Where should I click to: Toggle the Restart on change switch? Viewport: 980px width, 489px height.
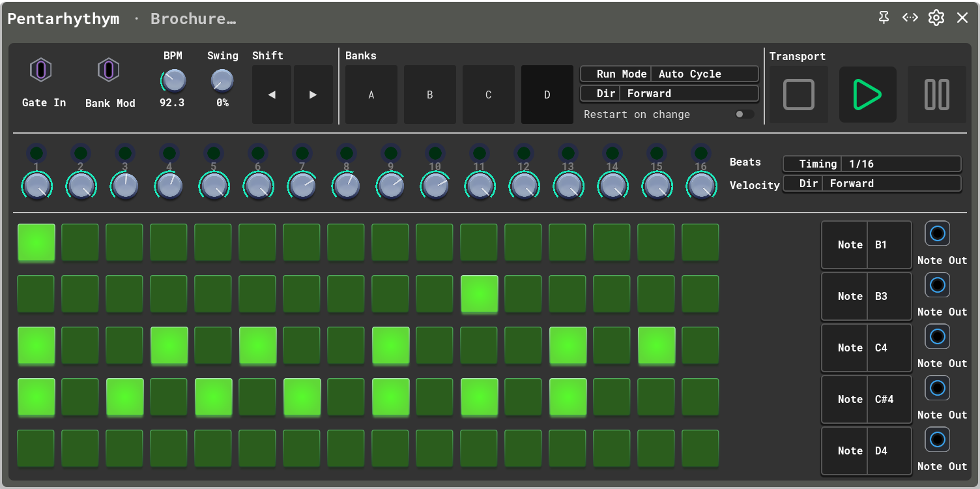tap(745, 114)
